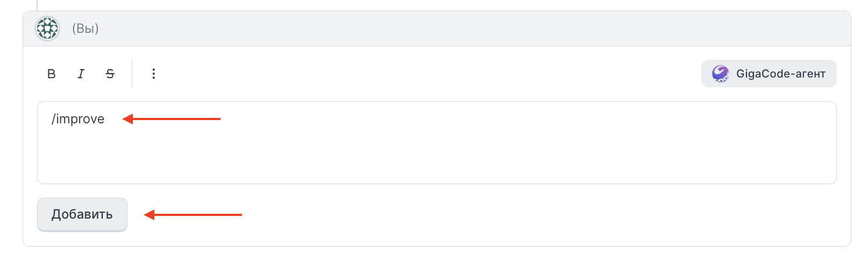Click the gray comment header bar
868x266 pixels.
point(437,29)
